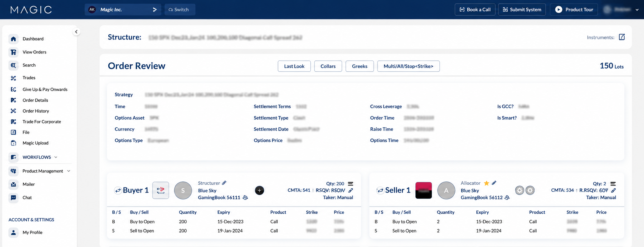Click the A avatar in Seller 1
The width and height of the screenshot is (644, 247).
pyautogui.click(x=446, y=190)
